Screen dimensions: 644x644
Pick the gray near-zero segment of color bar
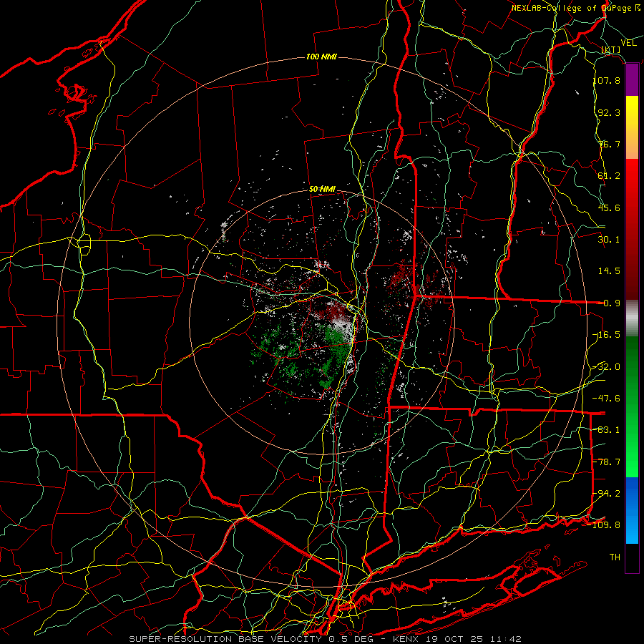click(632, 318)
